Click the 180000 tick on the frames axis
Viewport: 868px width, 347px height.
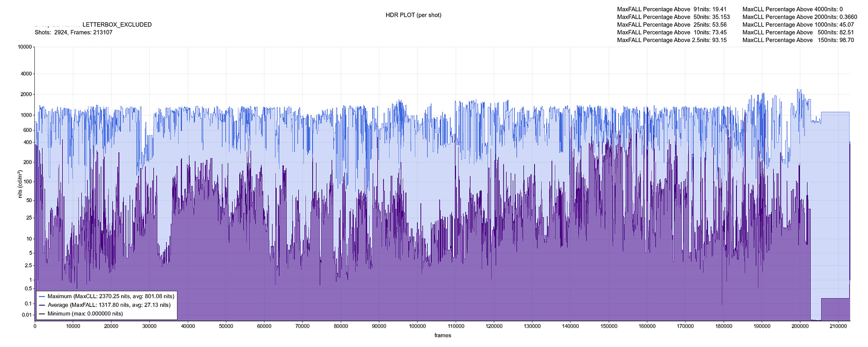click(x=724, y=326)
